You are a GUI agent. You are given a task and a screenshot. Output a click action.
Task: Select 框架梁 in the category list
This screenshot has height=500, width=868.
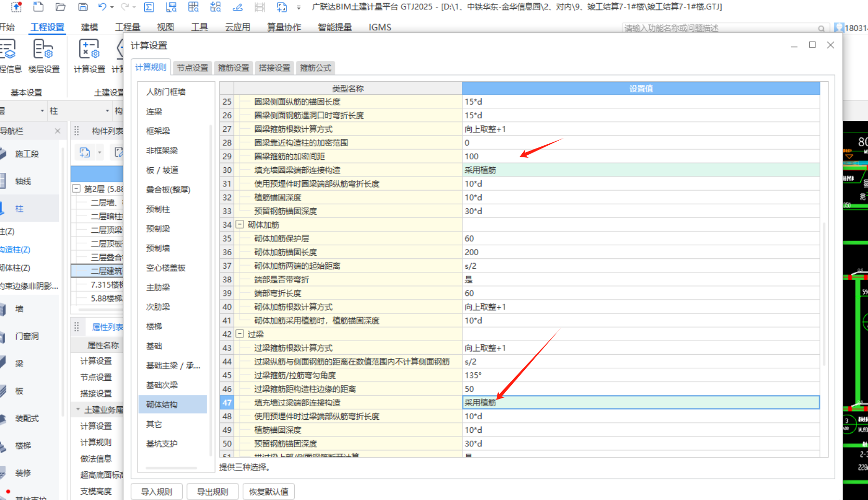tap(158, 131)
